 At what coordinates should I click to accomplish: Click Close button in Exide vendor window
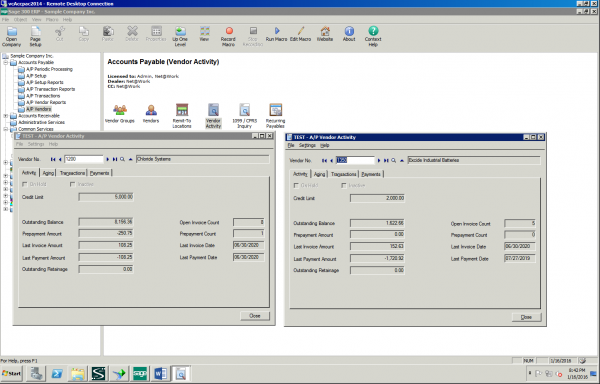click(x=526, y=317)
